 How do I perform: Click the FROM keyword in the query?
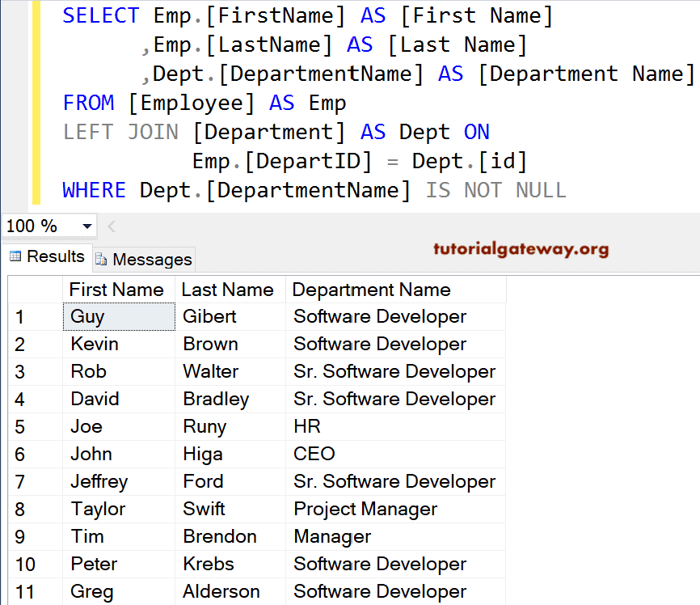pyautogui.click(x=88, y=103)
